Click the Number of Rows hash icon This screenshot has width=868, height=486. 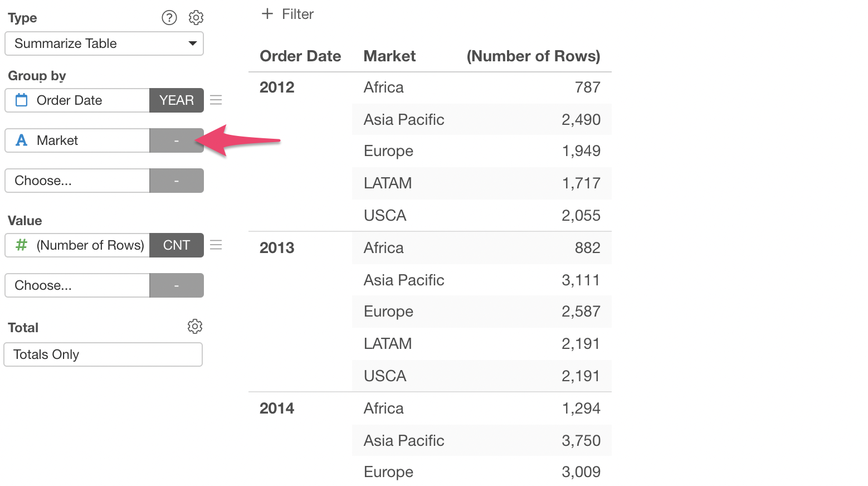click(x=22, y=245)
